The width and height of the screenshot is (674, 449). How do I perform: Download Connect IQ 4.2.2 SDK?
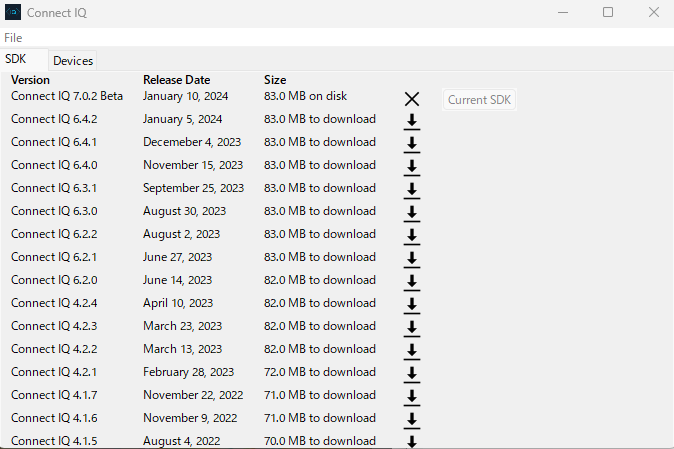tap(411, 351)
